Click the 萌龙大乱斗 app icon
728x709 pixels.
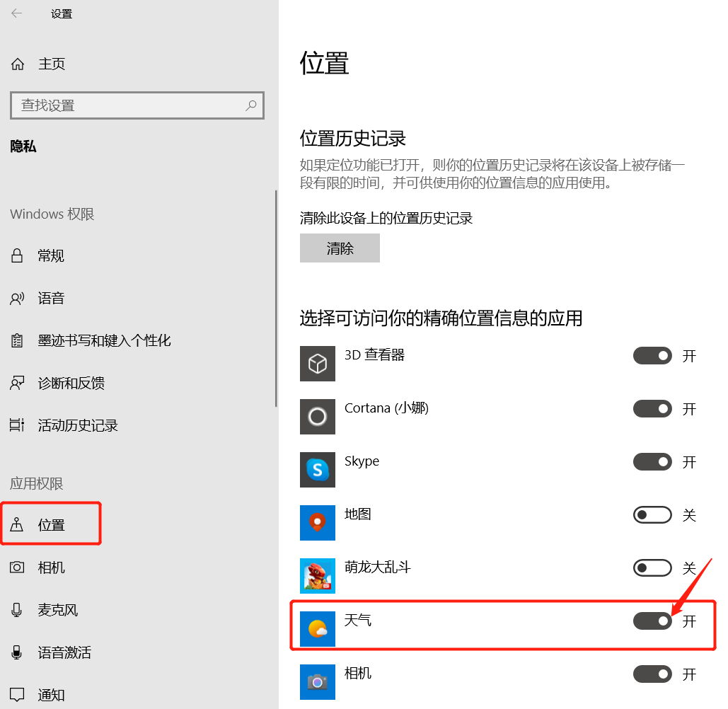tap(317, 576)
